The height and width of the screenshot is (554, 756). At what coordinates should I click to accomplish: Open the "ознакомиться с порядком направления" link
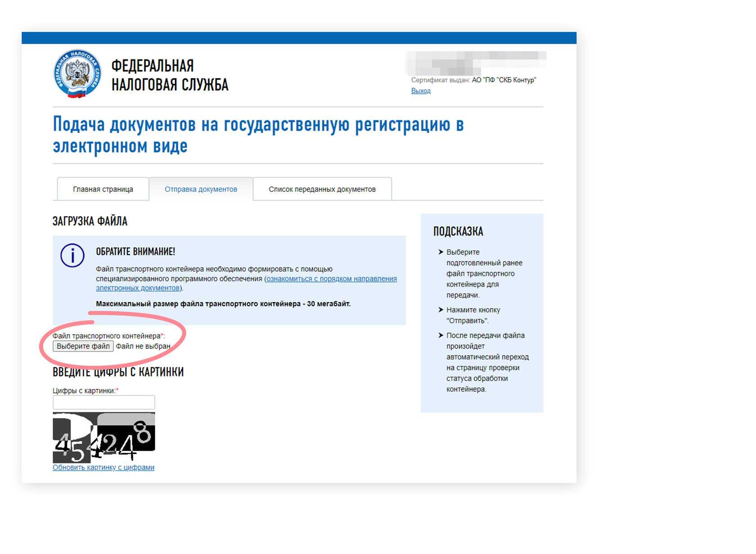click(x=332, y=279)
